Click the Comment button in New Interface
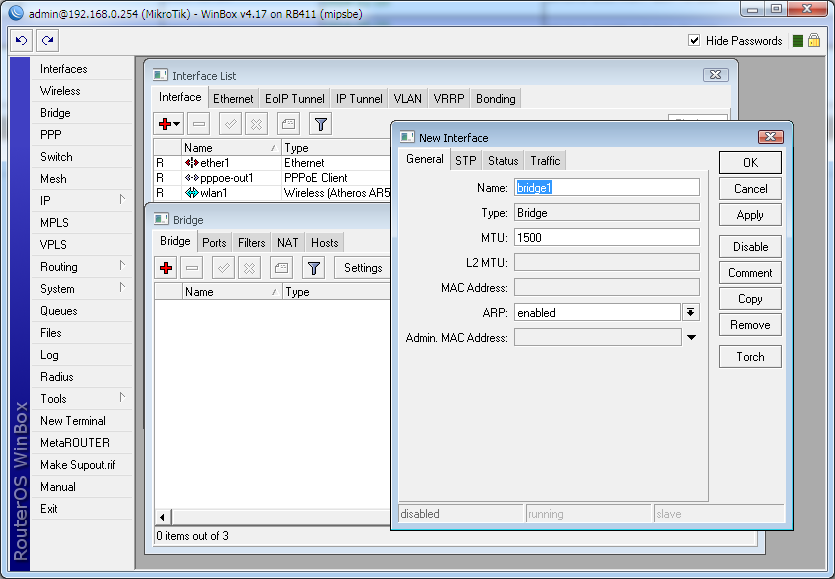 [750, 273]
